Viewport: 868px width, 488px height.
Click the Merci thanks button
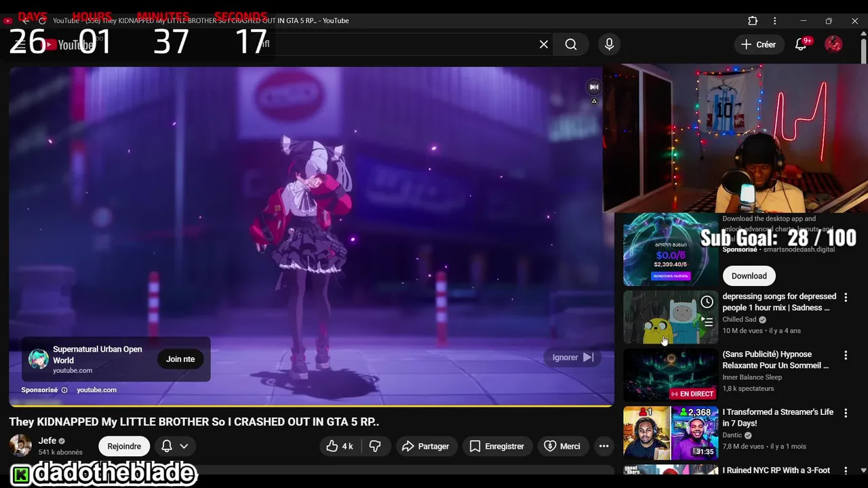tap(563, 446)
